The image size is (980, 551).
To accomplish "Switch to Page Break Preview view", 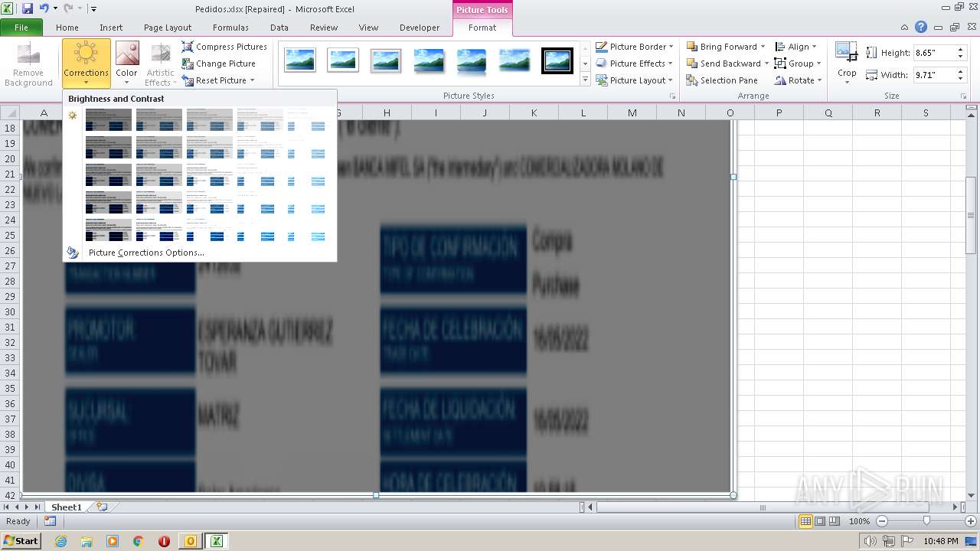I will (835, 521).
